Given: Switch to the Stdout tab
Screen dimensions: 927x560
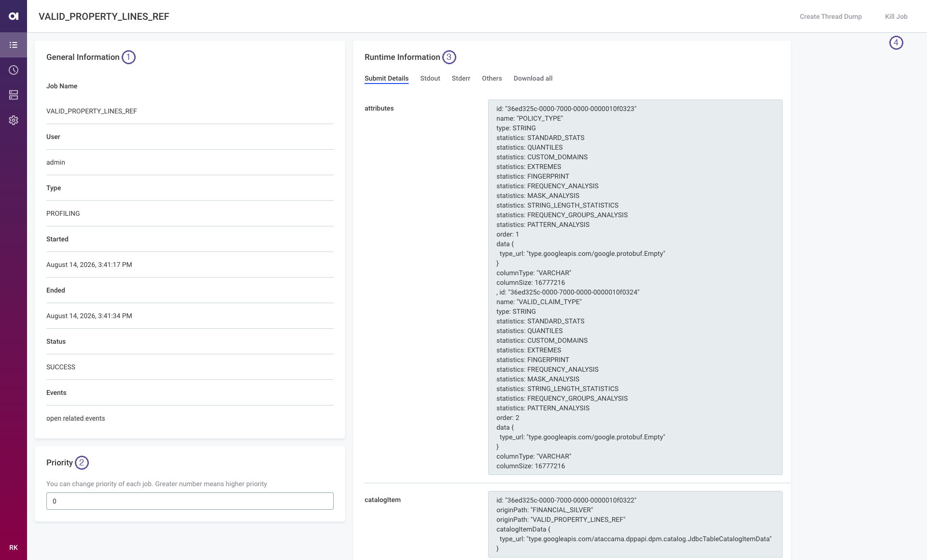Looking at the screenshot, I should click(x=430, y=78).
